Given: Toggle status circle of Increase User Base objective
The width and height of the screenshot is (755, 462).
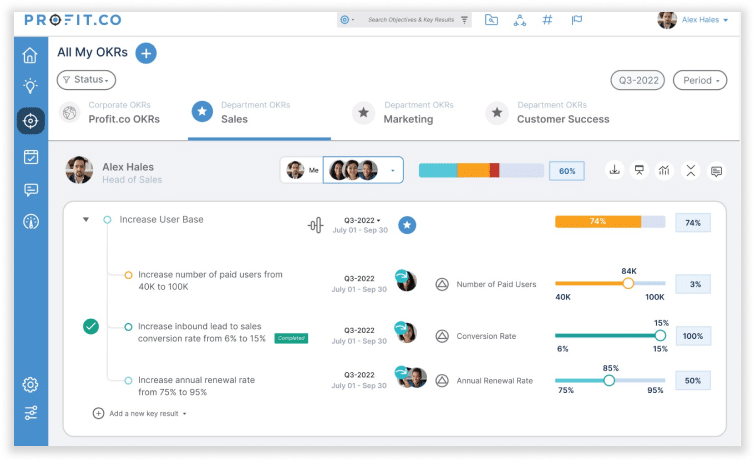Looking at the screenshot, I should click(x=107, y=220).
